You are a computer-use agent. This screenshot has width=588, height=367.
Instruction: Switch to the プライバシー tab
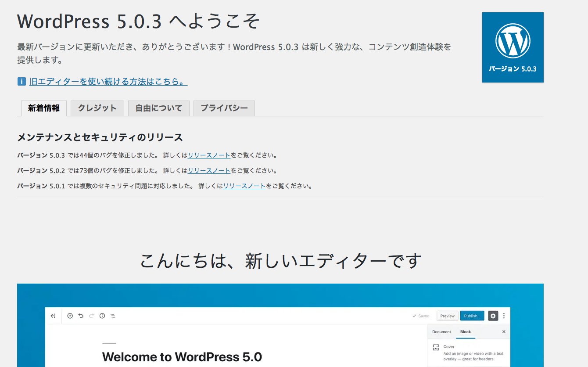(224, 108)
